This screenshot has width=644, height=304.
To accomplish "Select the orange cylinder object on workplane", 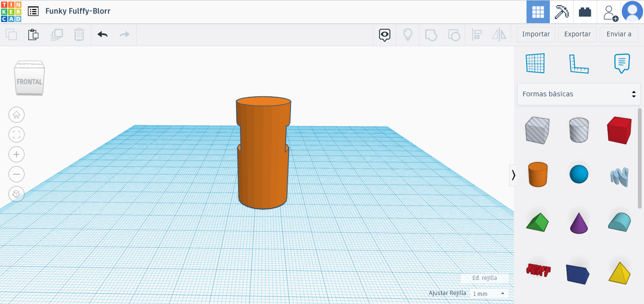I will 263,153.
